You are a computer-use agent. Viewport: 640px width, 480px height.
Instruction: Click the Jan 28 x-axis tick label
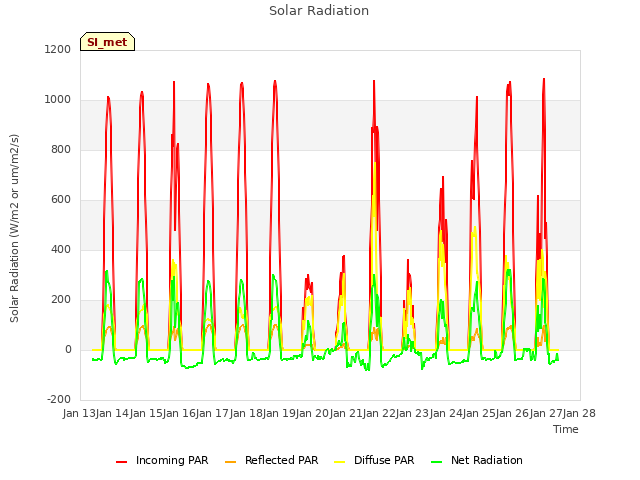[x=579, y=413]
